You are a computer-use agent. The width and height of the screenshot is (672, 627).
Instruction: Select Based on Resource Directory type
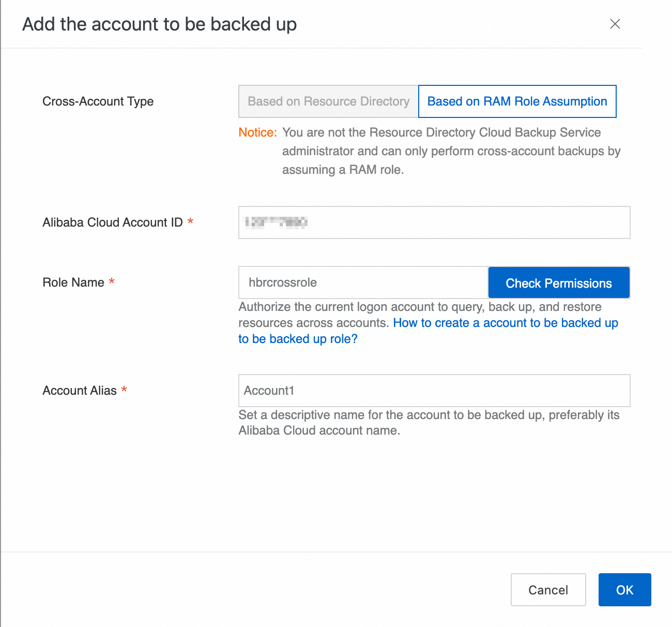click(x=328, y=101)
